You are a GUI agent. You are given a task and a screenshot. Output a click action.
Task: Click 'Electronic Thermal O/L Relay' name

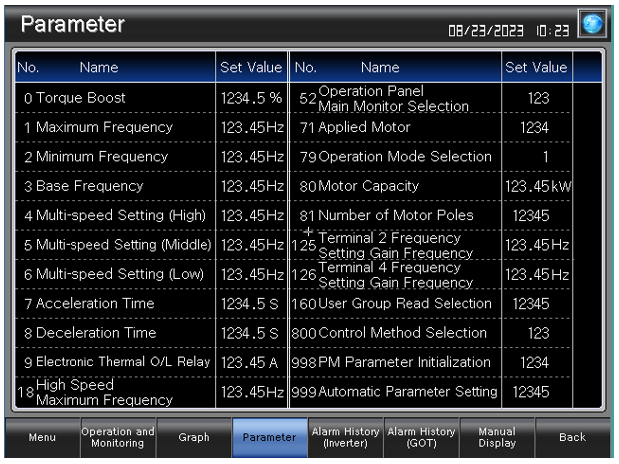tap(123, 362)
